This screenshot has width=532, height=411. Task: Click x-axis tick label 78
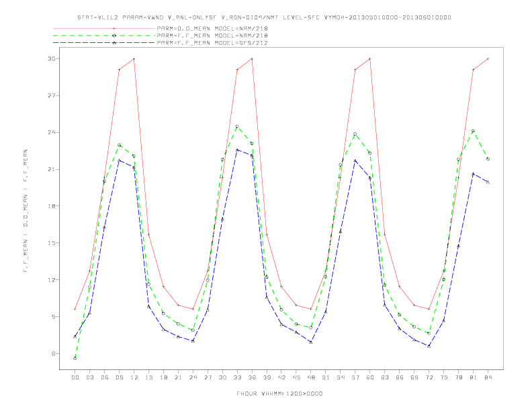pos(459,377)
